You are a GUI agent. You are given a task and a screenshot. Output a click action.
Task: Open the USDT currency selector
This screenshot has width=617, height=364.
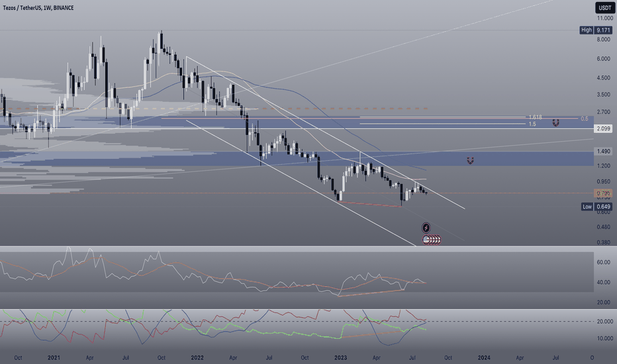[605, 7]
